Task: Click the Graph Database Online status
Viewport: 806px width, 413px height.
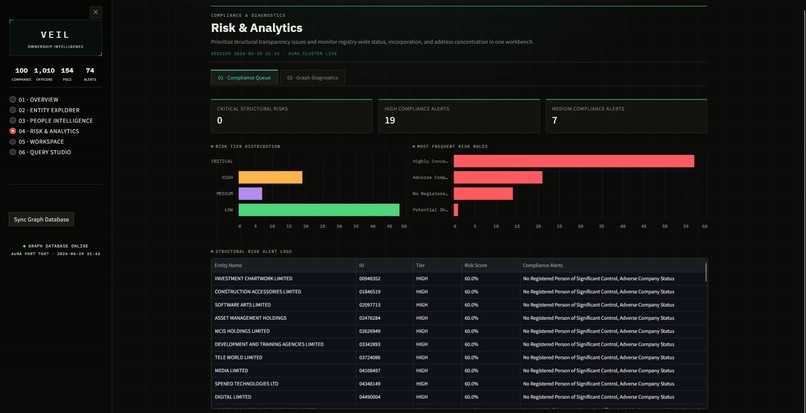Action: [56, 246]
